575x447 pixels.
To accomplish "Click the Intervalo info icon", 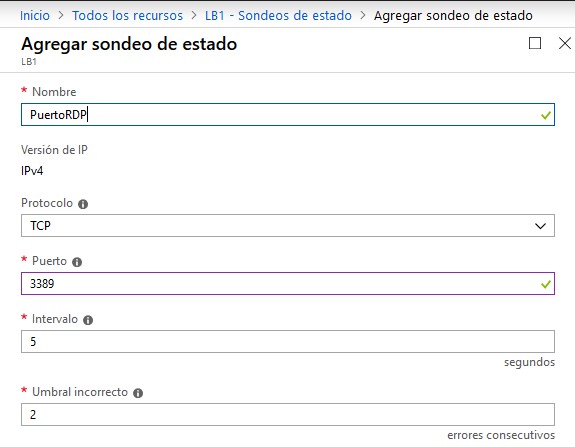I will pos(88,320).
